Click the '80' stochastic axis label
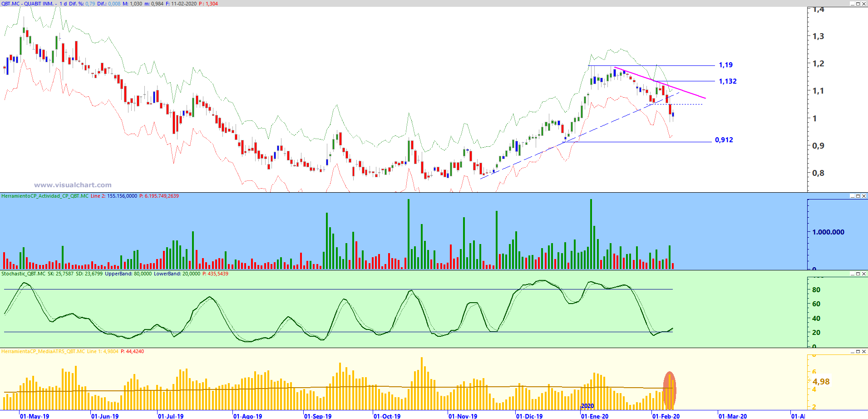The image size is (868, 419). [x=816, y=290]
